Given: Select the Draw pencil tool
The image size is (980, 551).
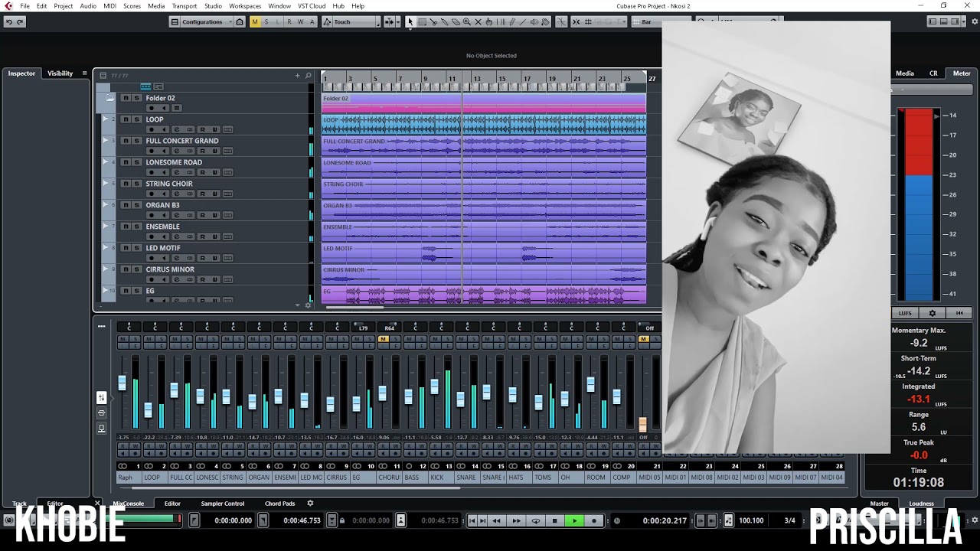Looking at the screenshot, I should tap(512, 21).
